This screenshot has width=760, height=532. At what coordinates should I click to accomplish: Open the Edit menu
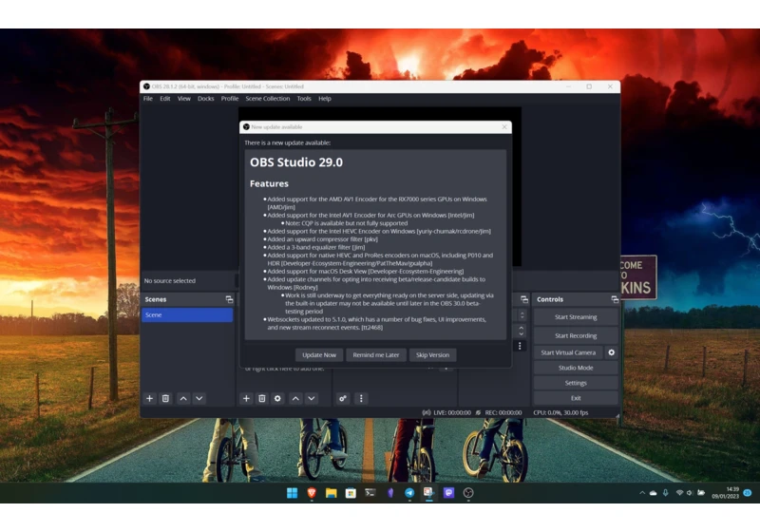tap(165, 99)
